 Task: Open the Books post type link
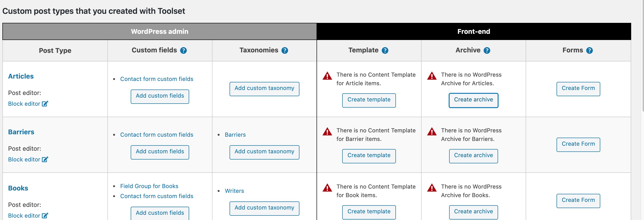[x=18, y=188]
